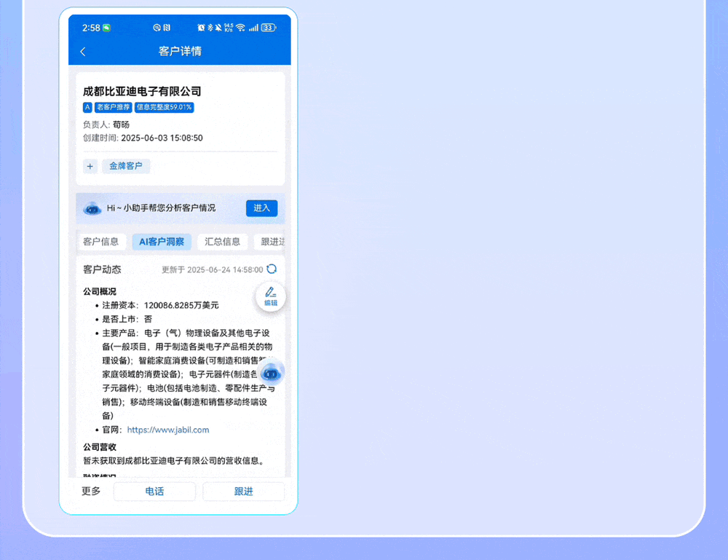This screenshot has height=560, width=728.
Task: Open the https://www.jabil.com official website link
Action: (x=168, y=430)
